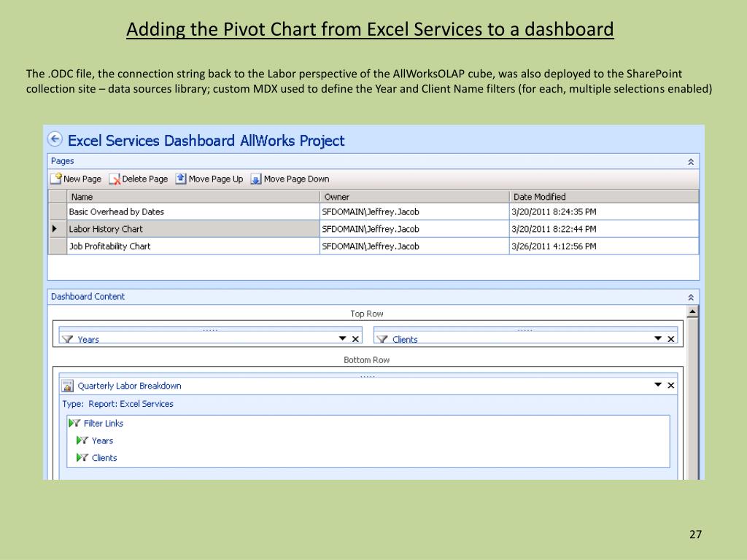Image resolution: width=747 pixels, height=560 pixels.
Task: Click the Dashboard Content vertical scrollbar track
Action: pyautogui.click(x=693, y=398)
